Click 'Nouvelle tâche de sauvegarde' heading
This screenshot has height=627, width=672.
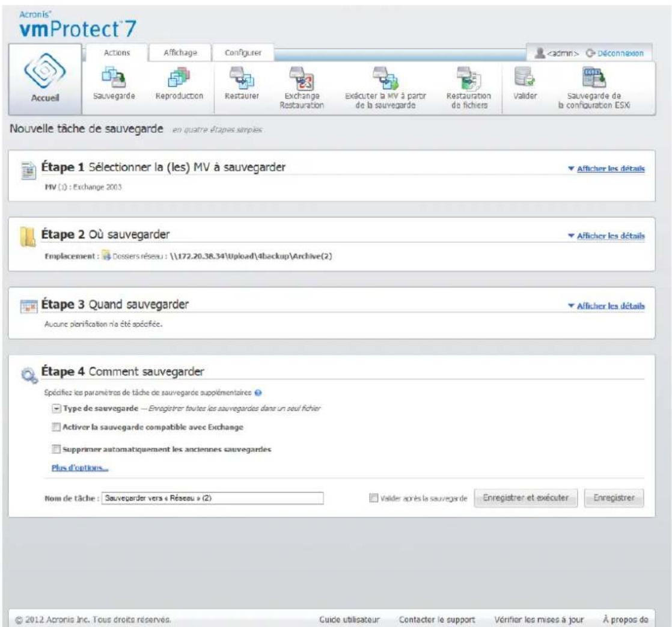86,129
